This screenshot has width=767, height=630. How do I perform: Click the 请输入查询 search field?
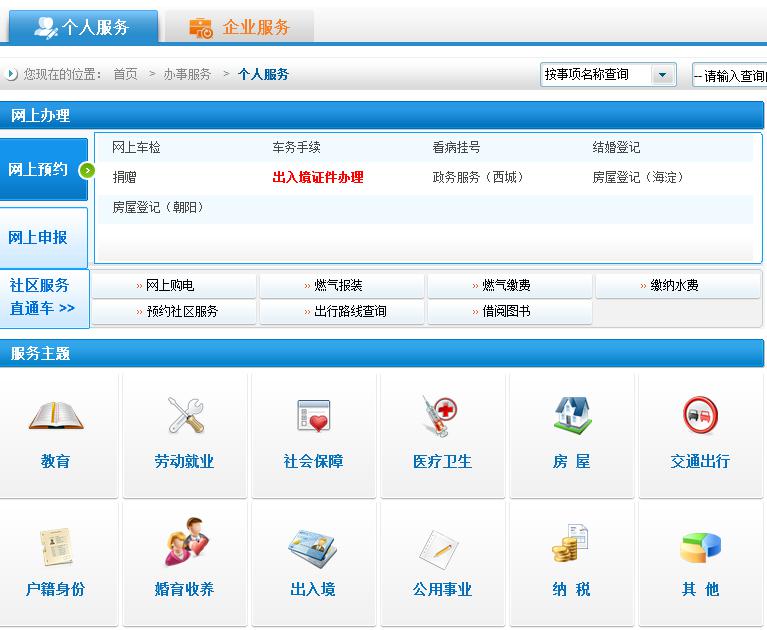tap(729, 75)
